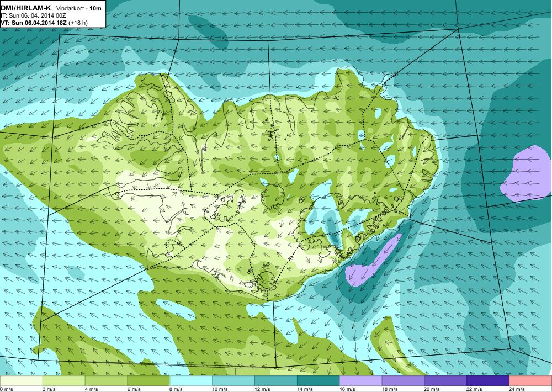Pick the 4 m/s light green legend swatch
Image resolution: width=552 pixels, height=392 pixels.
click(x=107, y=381)
